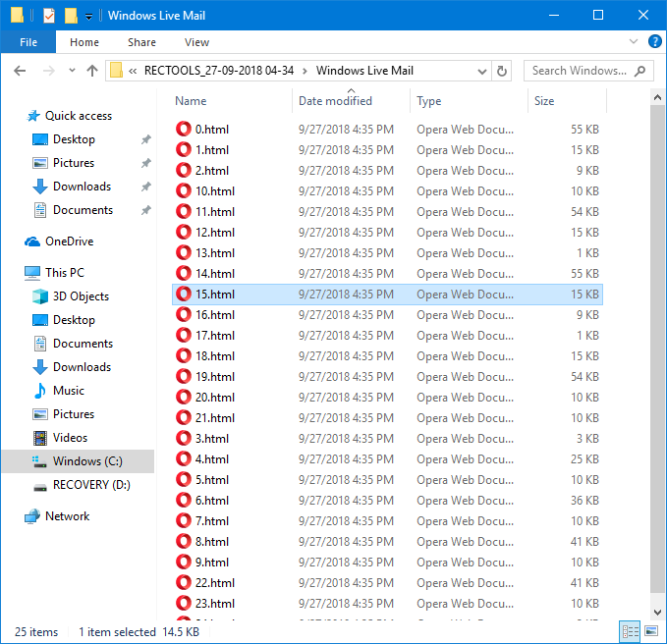Sort by the Name column
667x644 pixels.
tap(191, 101)
